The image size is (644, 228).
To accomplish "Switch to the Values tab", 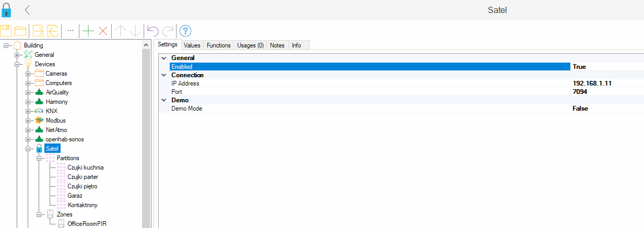I will (192, 45).
